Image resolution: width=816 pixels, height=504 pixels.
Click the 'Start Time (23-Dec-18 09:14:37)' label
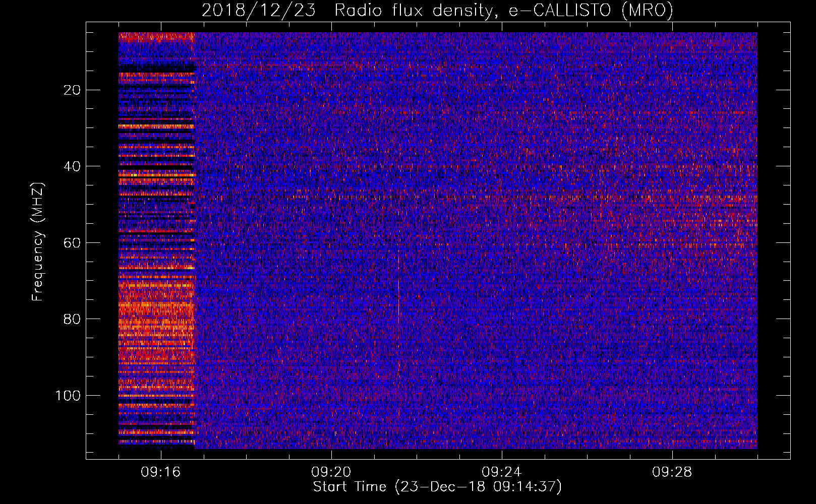click(437, 487)
